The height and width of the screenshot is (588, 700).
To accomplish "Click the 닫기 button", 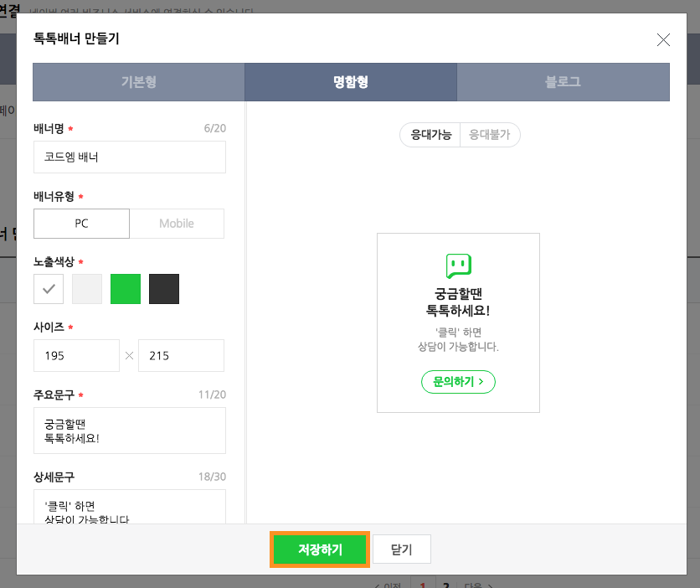I will click(x=402, y=549).
